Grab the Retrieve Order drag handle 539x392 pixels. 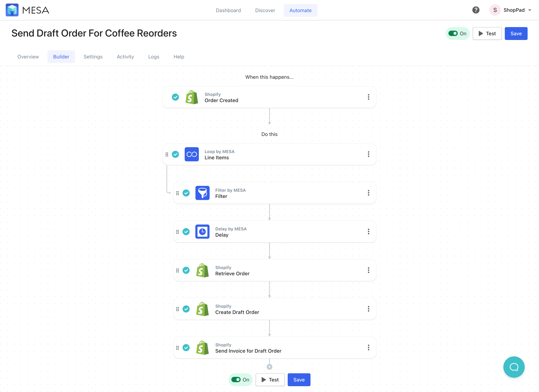[x=178, y=270]
